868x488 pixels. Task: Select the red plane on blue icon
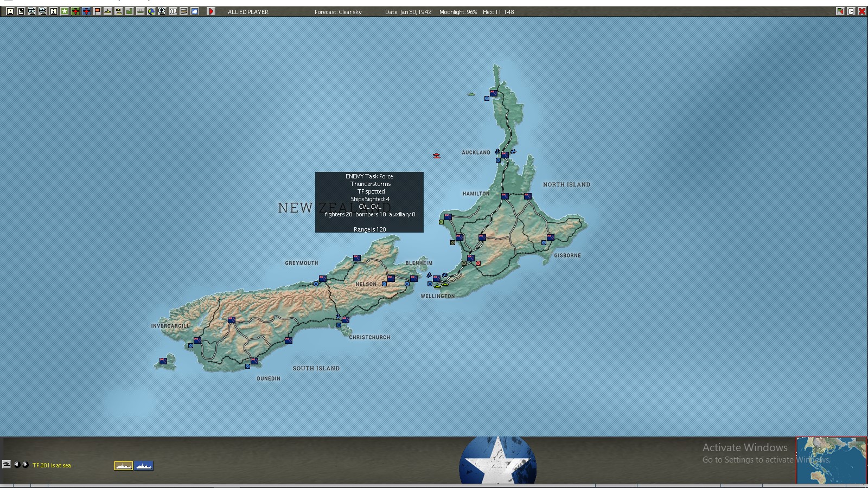coord(86,11)
